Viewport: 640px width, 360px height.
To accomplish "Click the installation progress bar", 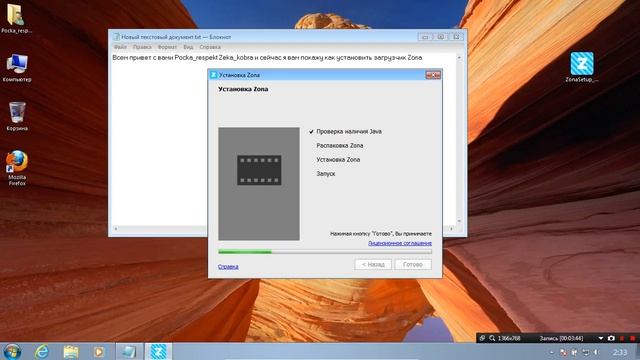I will click(325, 252).
